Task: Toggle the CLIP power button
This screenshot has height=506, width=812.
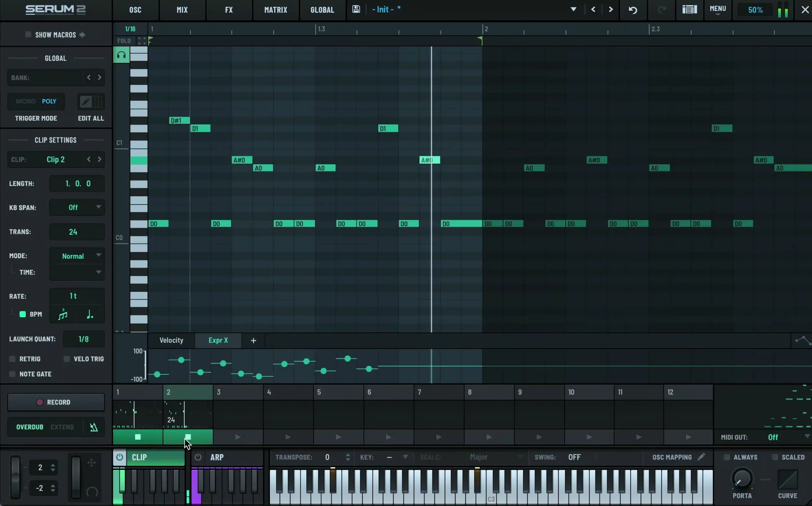Action: (x=120, y=457)
